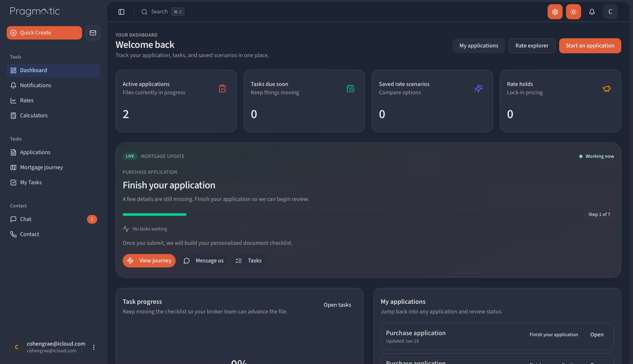Click the Dashboard grid icon
This screenshot has height=364, width=633.
tap(14, 70)
